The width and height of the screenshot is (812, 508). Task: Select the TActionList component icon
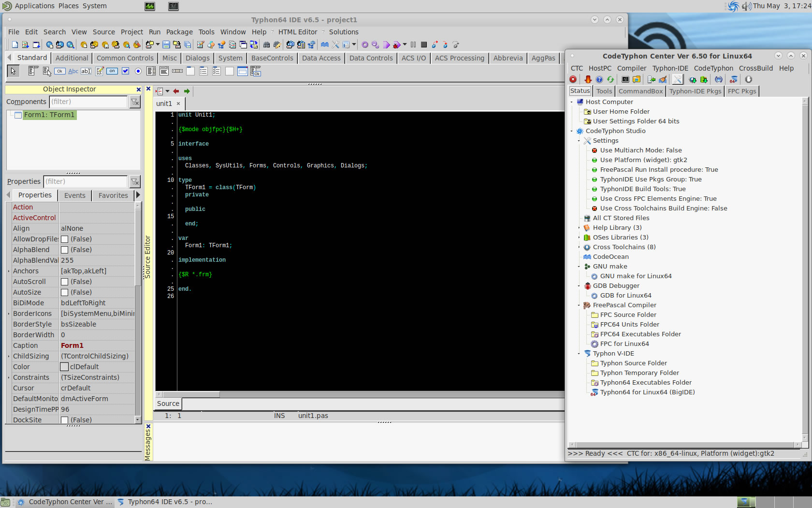(x=256, y=71)
